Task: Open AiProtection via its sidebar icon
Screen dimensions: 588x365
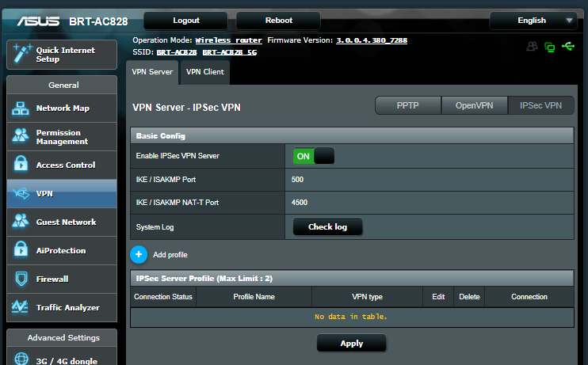Action: [x=21, y=251]
